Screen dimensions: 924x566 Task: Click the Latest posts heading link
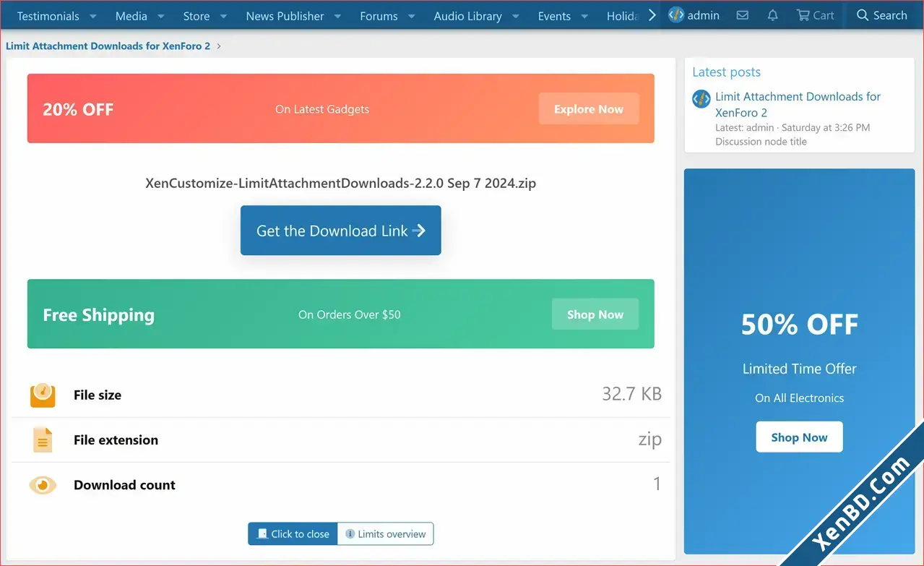[x=726, y=72]
